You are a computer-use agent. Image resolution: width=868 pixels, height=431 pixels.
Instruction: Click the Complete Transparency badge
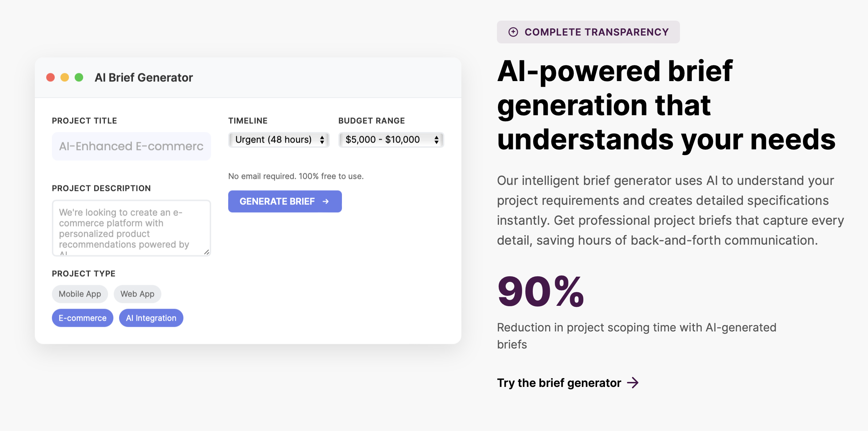(588, 32)
